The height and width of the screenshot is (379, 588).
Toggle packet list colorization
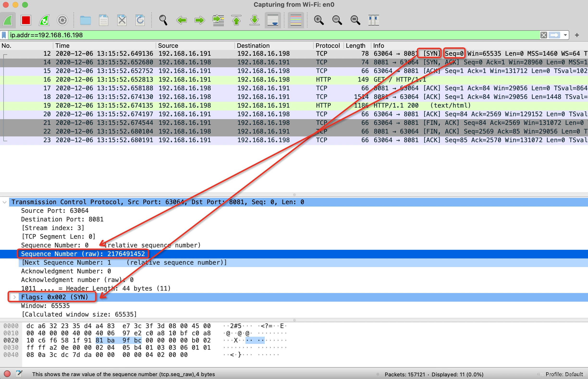pyautogui.click(x=296, y=20)
